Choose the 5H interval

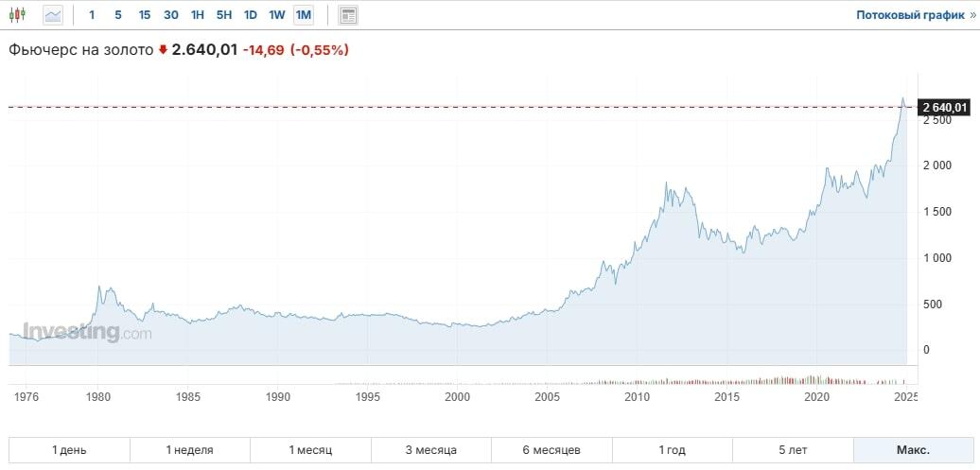click(223, 15)
